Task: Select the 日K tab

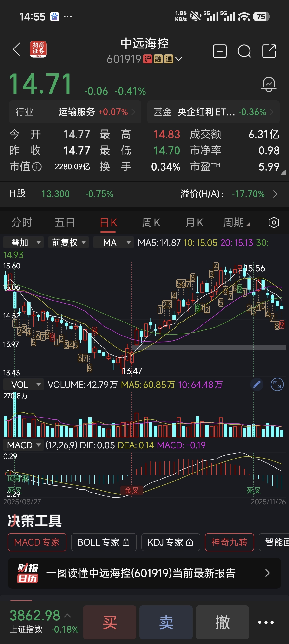Action: coord(108,222)
